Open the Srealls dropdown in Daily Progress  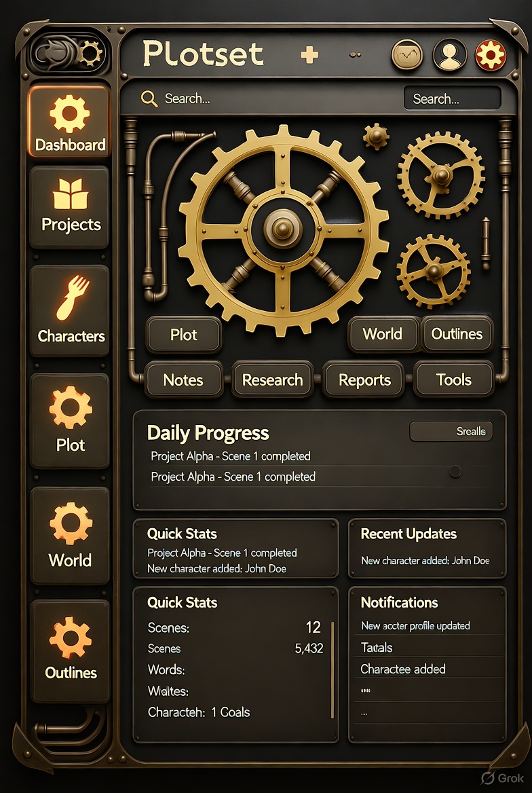pos(451,431)
